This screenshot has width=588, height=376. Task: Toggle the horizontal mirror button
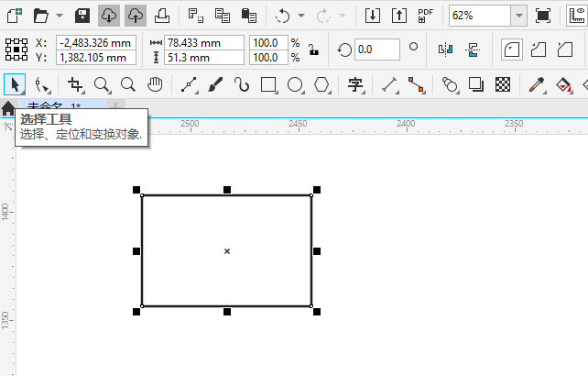(x=445, y=50)
